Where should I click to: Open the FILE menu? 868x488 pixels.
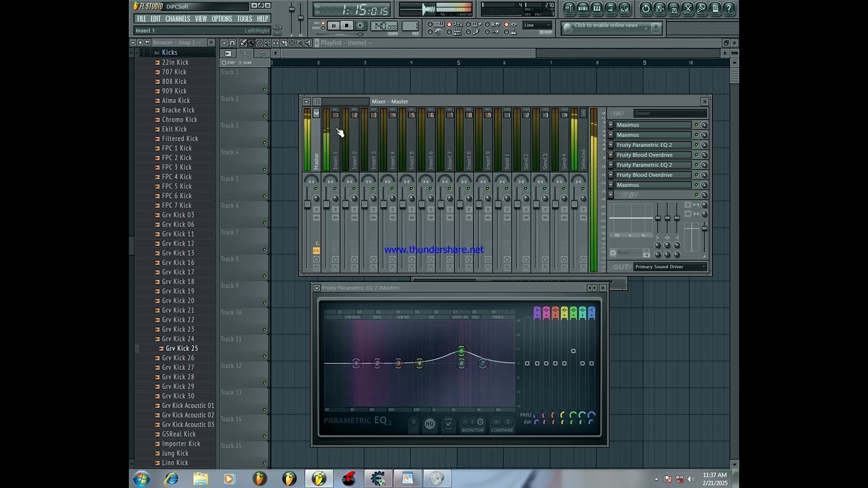(x=142, y=19)
